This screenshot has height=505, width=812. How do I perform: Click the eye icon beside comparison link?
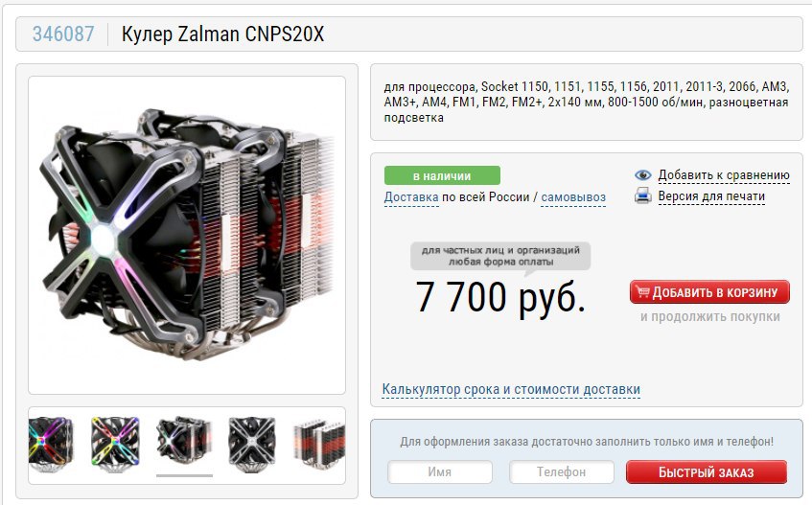pos(643,175)
